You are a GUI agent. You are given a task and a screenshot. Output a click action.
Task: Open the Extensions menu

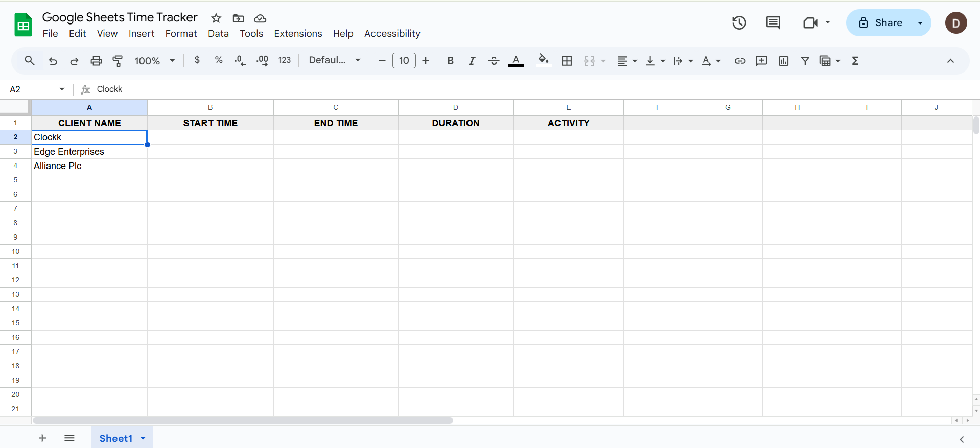[x=298, y=33]
